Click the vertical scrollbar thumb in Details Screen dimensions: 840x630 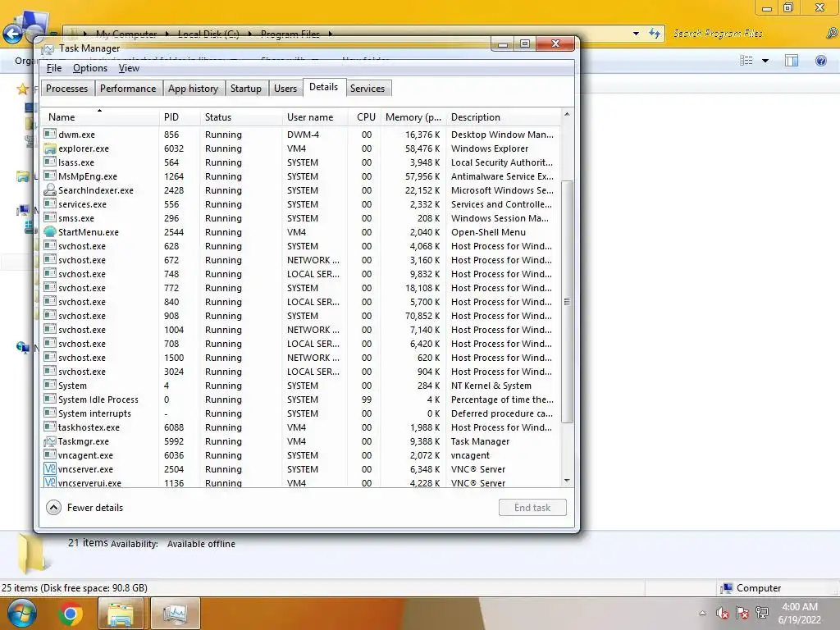[567, 302]
